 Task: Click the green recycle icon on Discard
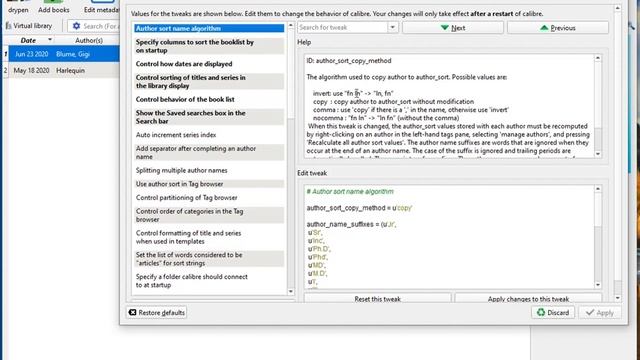click(x=541, y=312)
